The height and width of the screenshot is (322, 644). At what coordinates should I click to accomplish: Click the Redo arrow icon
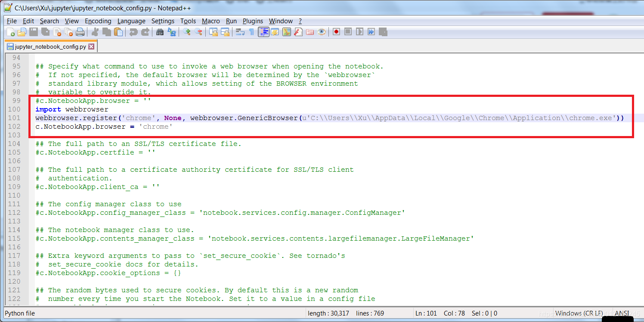point(145,32)
